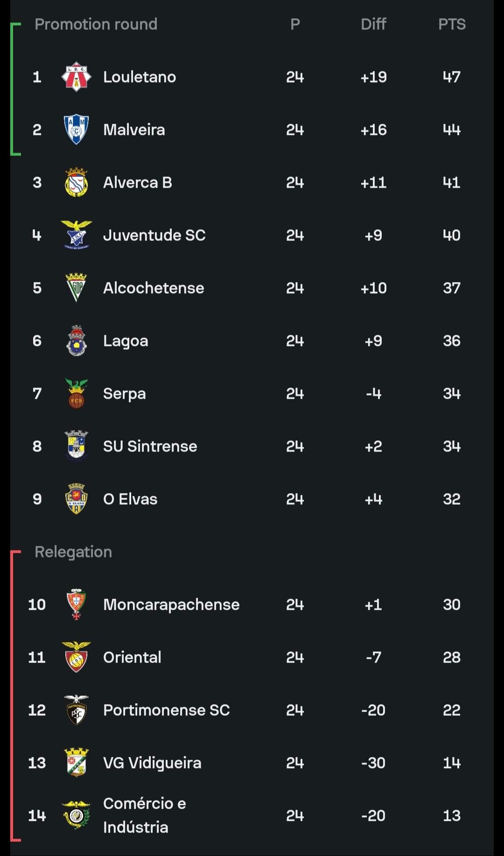Open the VG Vidigueira badge
Viewport: 504px width, 856px height.
76,763
